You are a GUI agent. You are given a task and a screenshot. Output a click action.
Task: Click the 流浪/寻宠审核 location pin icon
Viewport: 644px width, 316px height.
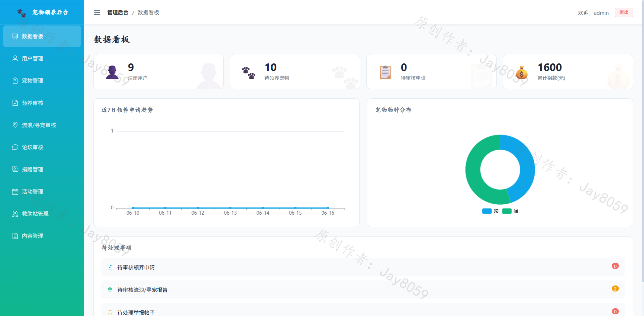pos(15,125)
